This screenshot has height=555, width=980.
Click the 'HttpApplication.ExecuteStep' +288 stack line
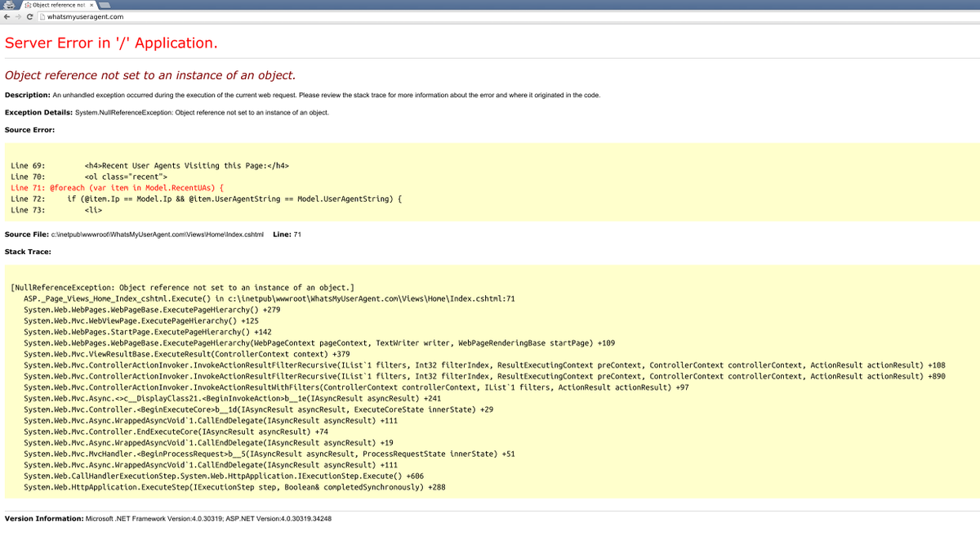click(234, 487)
